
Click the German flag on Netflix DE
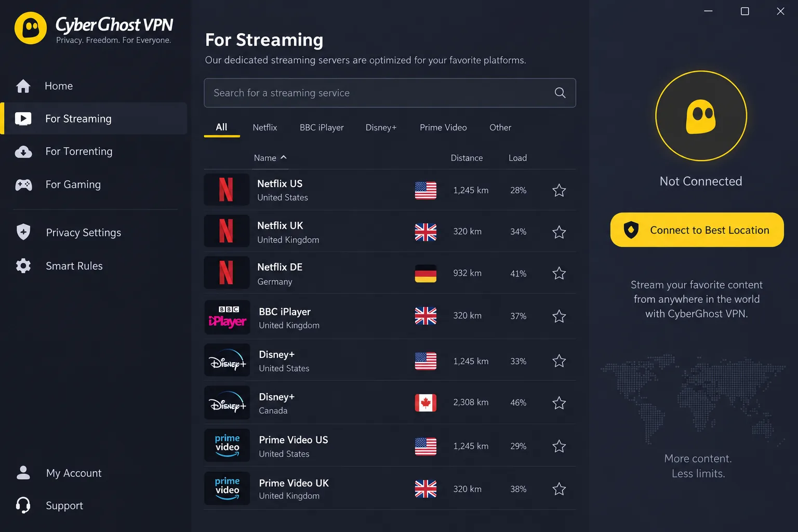(x=425, y=273)
